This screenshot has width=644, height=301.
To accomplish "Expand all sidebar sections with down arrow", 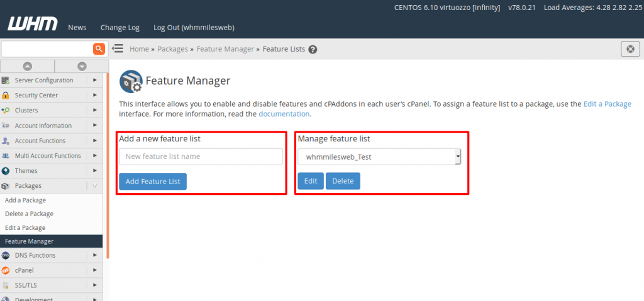I will [x=82, y=66].
